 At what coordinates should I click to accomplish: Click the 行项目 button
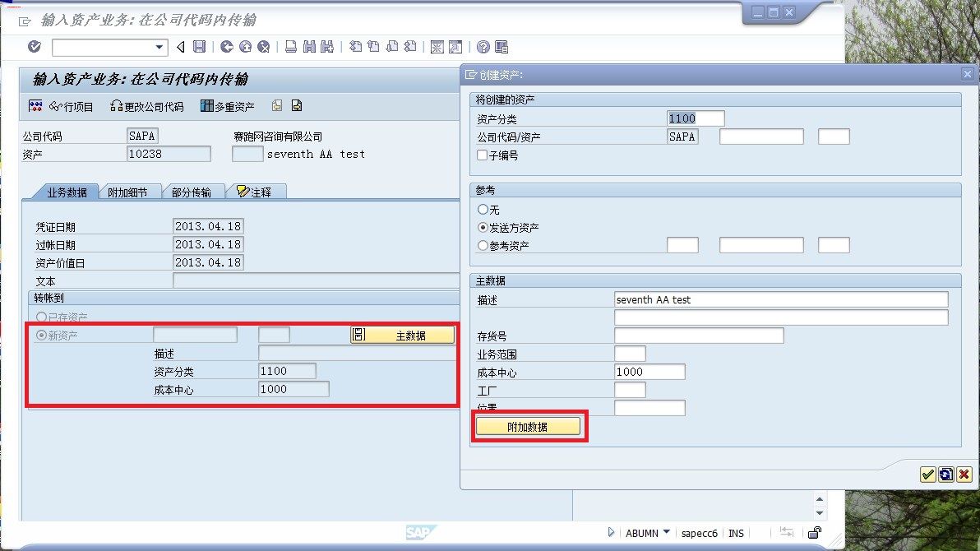pos(71,106)
